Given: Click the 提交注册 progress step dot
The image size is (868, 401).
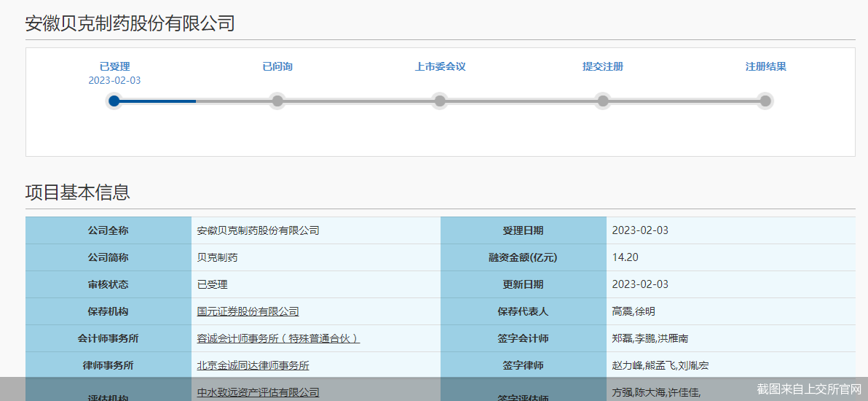Looking at the screenshot, I should 602,101.
